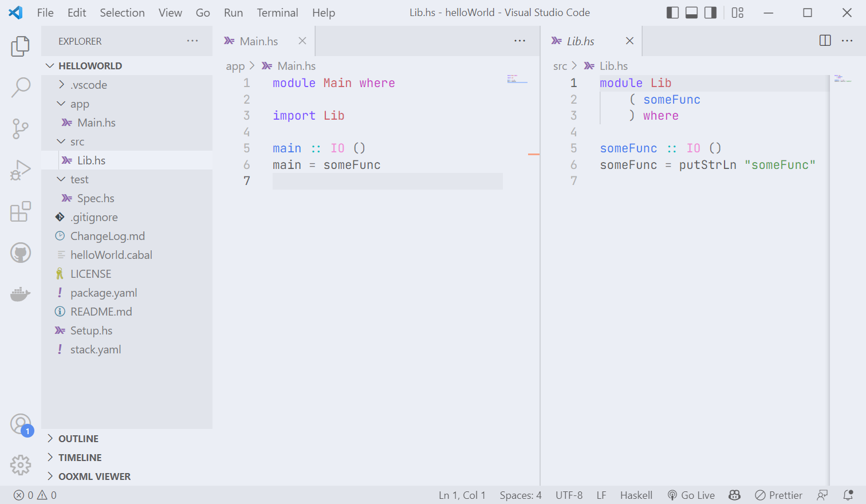Toggle the primary sidebar visibility
This screenshot has height=504, width=866.
coord(672,12)
